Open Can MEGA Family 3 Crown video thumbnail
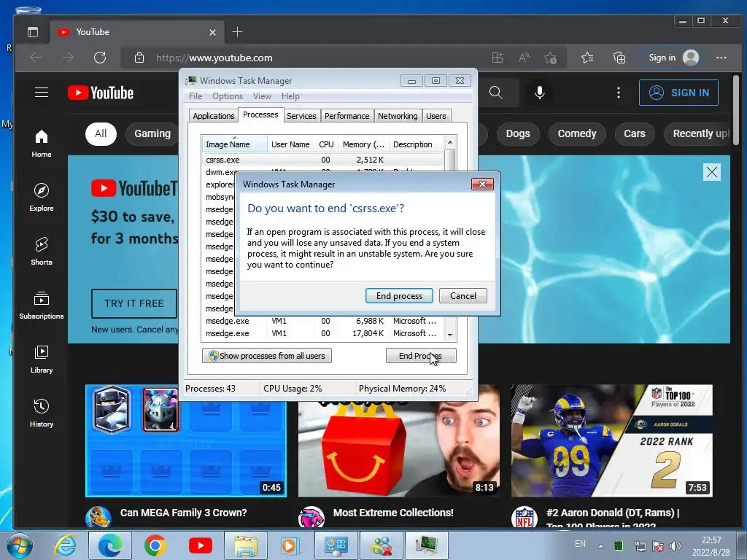 point(186,441)
